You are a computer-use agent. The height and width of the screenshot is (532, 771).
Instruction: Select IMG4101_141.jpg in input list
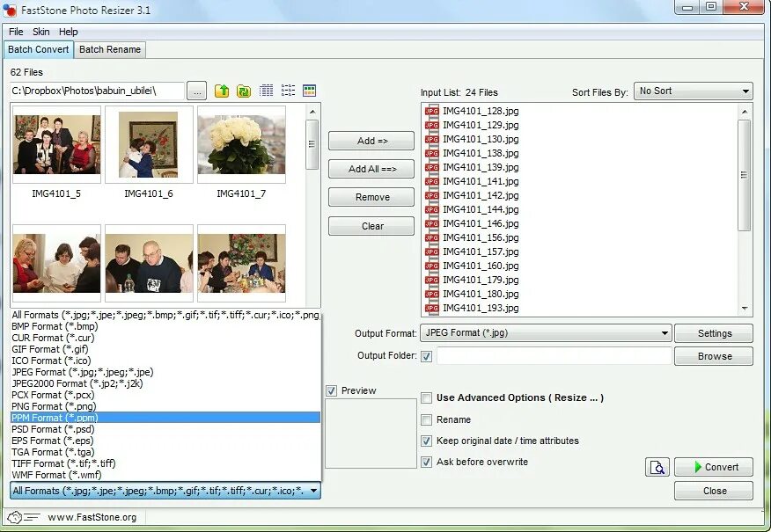481,181
